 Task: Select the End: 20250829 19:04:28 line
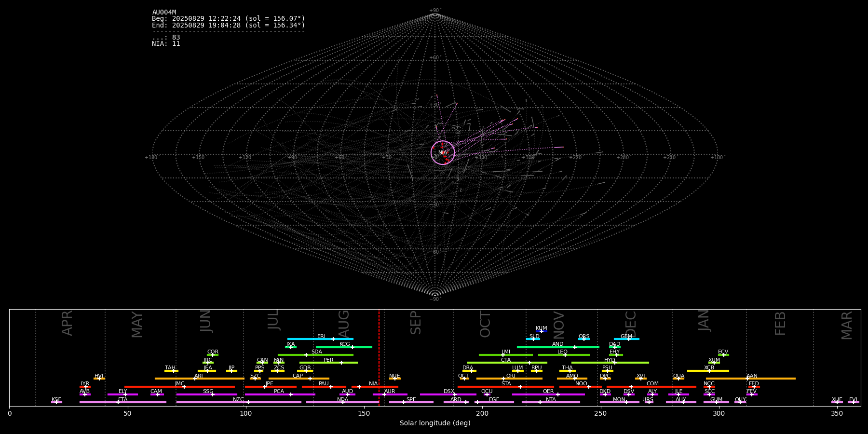(229, 25)
